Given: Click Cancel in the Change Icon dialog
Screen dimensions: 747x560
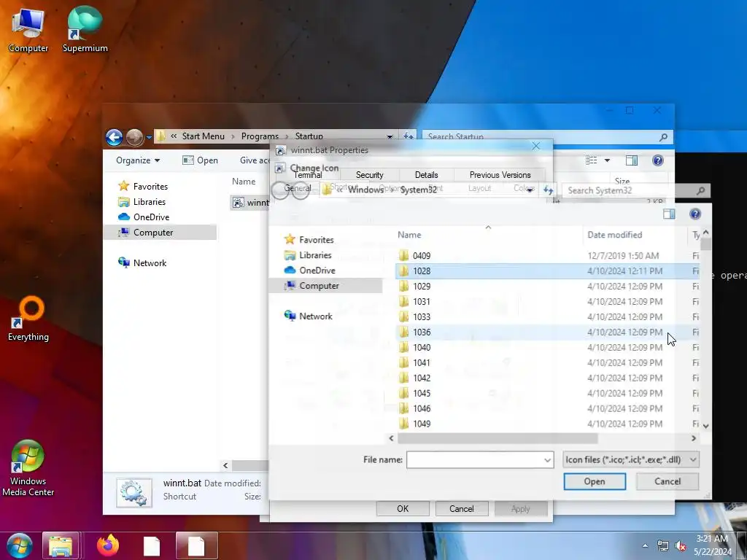Looking at the screenshot, I should click(x=667, y=481).
